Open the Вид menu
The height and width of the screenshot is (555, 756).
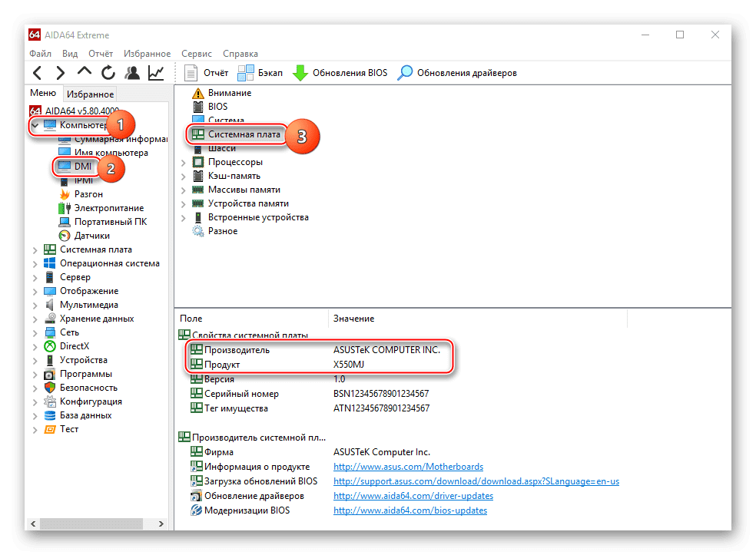(70, 54)
